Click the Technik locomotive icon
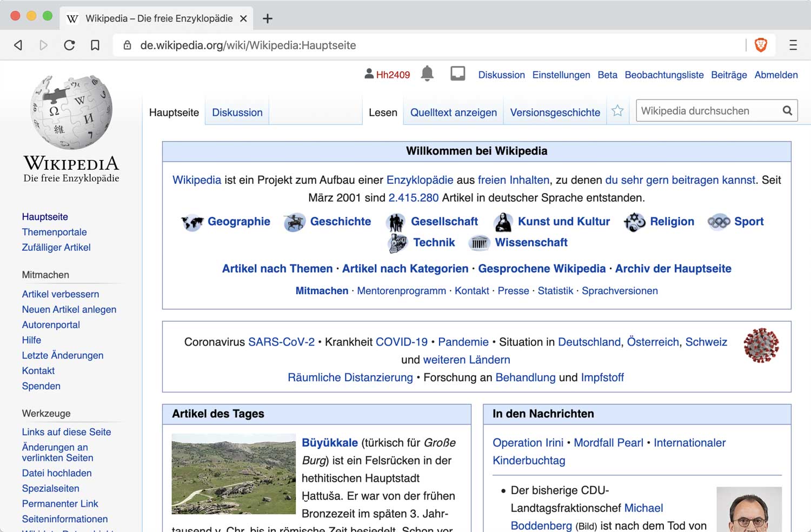The width and height of the screenshot is (811, 532). click(398, 243)
